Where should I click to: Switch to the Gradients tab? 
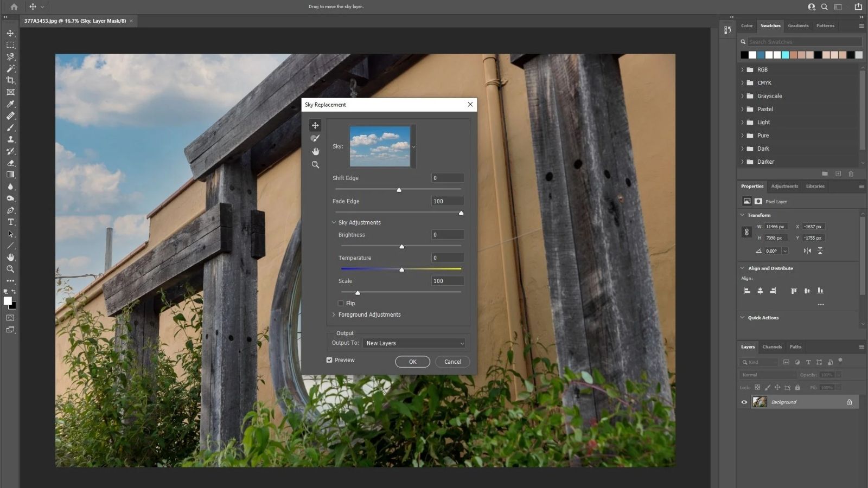(798, 25)
